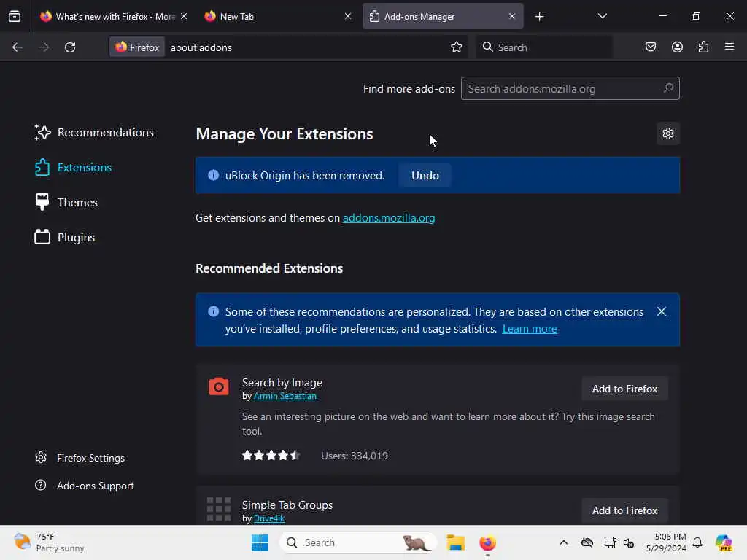Screen dimensions: 747x560
Task: Open a new tab with plus button
Action: click(x=539, y=17)
